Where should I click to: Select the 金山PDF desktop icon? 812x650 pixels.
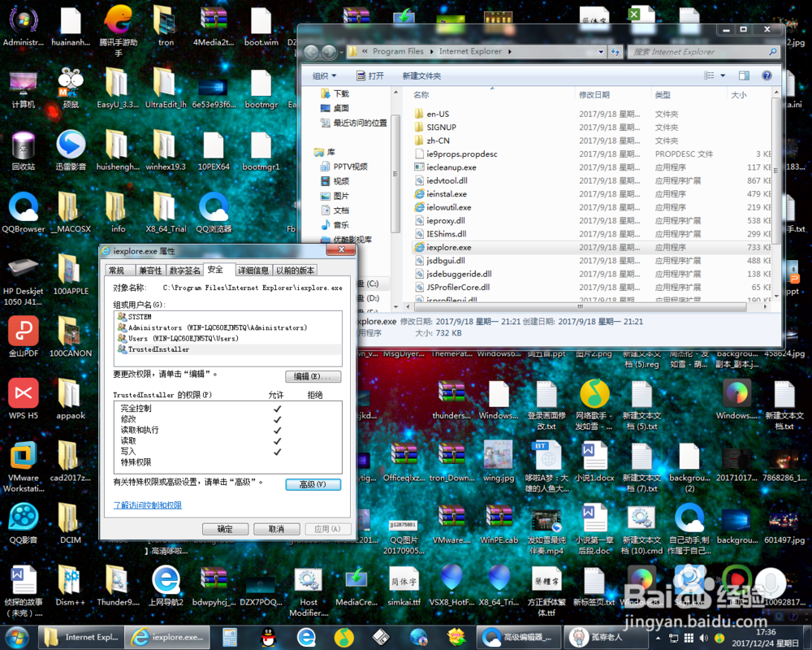(x=24, y=337)
